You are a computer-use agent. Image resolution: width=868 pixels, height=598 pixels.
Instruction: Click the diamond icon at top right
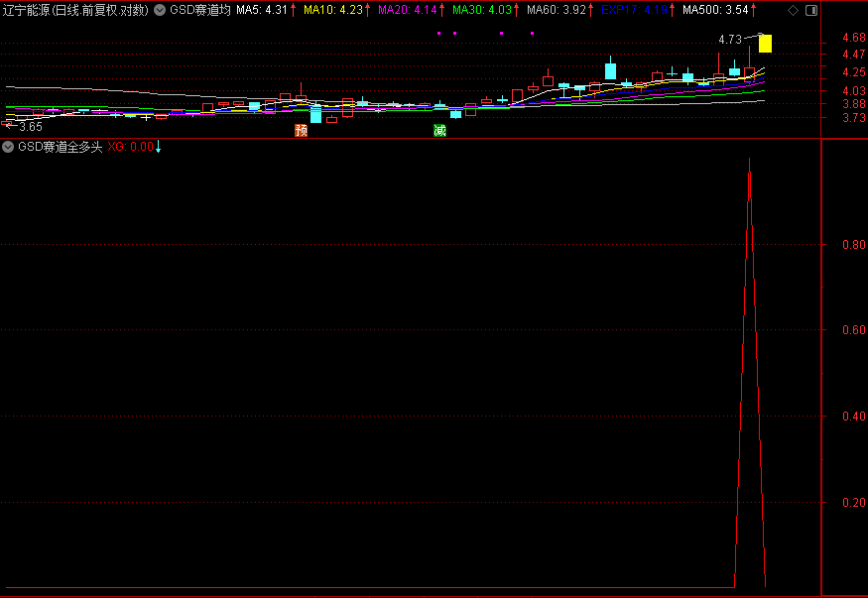coord(792,10)
